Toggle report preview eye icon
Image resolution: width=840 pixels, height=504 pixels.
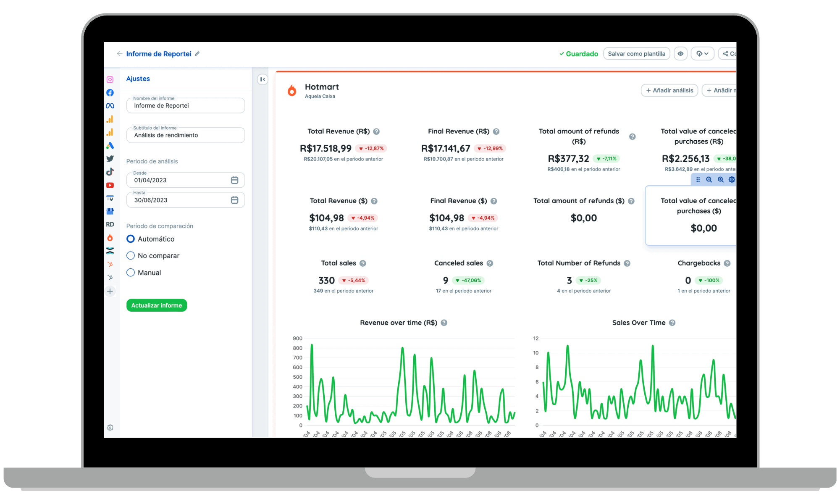coord(680,54)
